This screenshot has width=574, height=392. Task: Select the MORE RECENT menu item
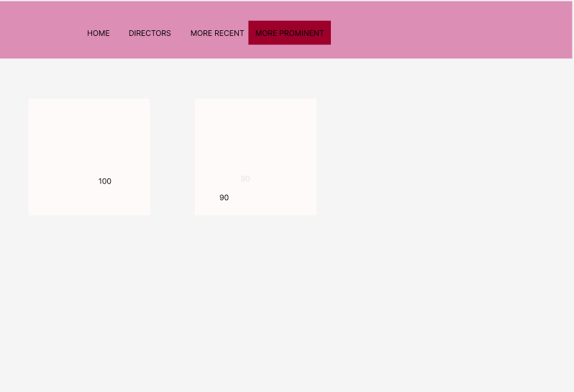(x=217, y=33)
